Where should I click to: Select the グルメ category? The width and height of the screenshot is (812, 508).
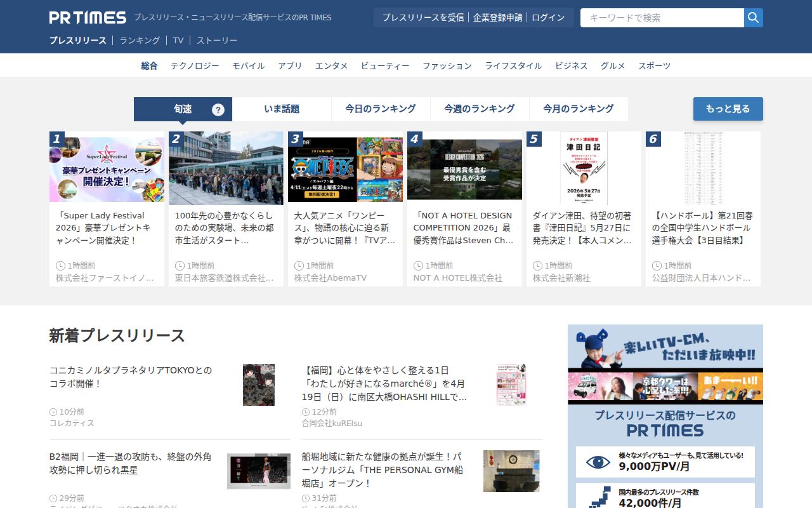pos(613,66)
